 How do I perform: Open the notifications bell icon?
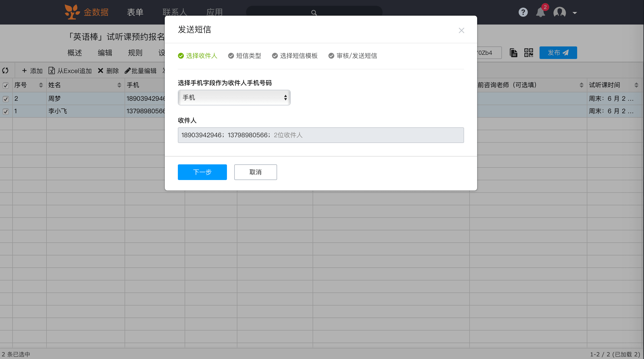click(x=540, y=12)
